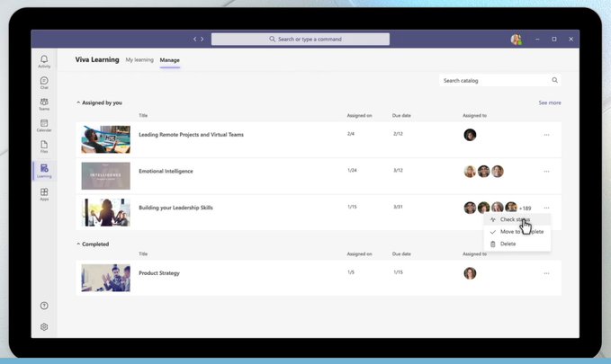The image size is (611, 364).
Task: Click the Emotional Intelligence title
Action: pyautogui.click(x=166, y=172)
